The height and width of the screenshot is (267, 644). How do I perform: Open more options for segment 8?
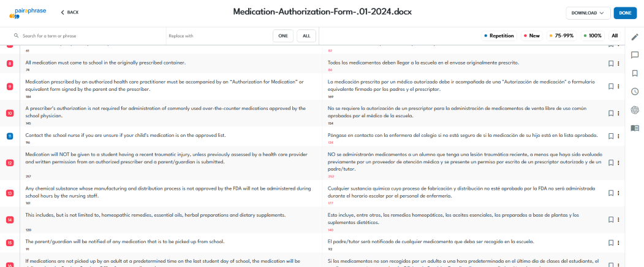[618, 63]
